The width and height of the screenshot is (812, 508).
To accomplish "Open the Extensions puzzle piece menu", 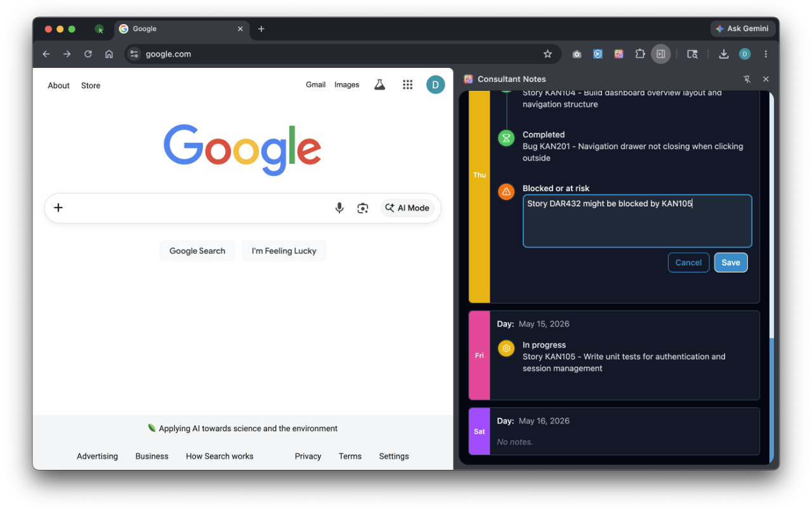I will click(x=640, y=54).
